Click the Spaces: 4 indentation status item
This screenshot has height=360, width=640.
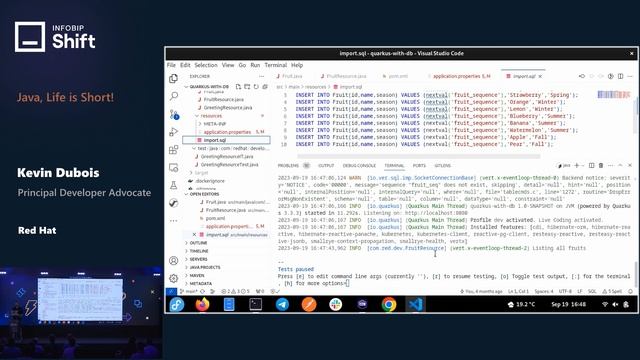544,291
